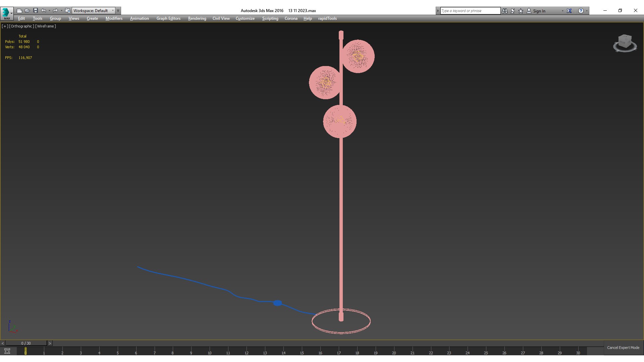This screenshot has height=362, width=644.
Task: Open the Workspace: Default dropdown
Action: (x=94, y=11)
